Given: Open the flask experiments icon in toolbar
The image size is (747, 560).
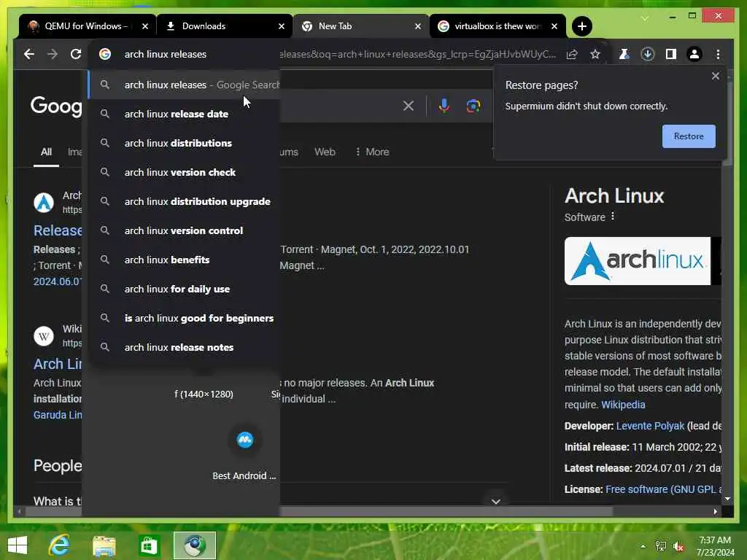Looking at the screenshot, I should click(x=624, y=54).
